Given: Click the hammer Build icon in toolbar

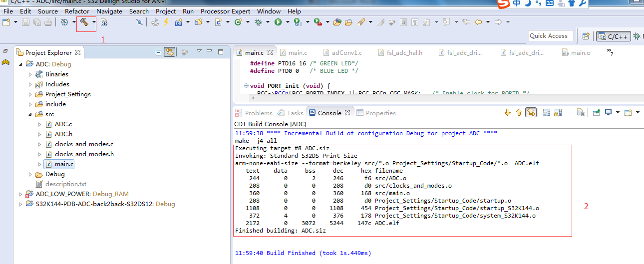Looking at the screenshot, I should [83, 22].
